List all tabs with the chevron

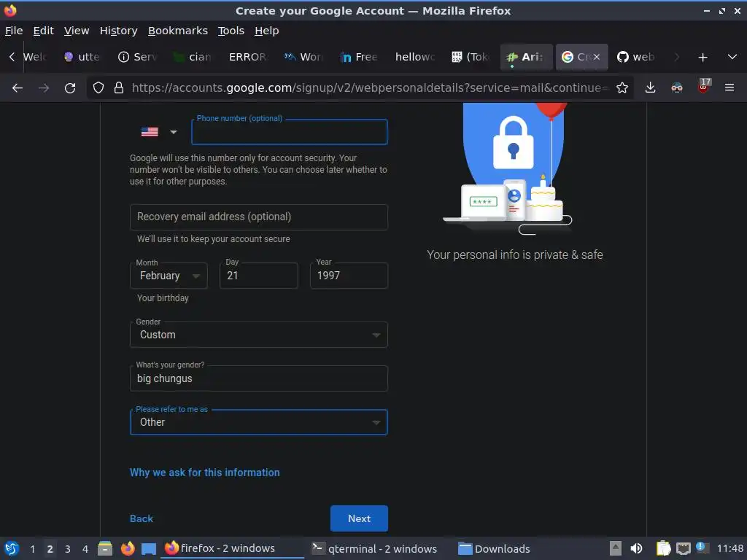pyautogui.click(x=732, y=57)
